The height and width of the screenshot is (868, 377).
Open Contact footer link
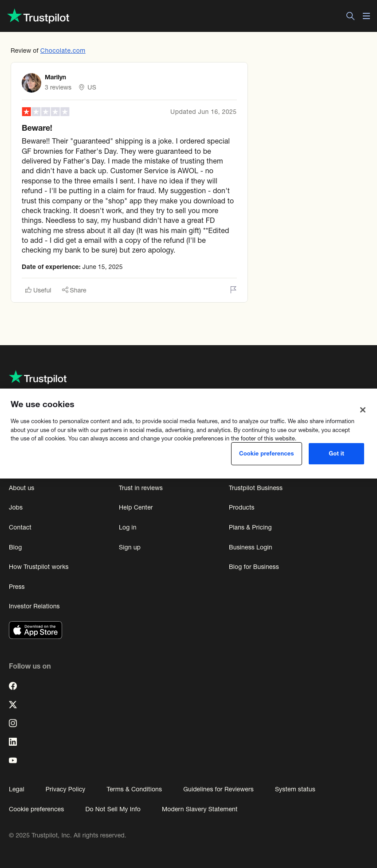click(20, 527)
